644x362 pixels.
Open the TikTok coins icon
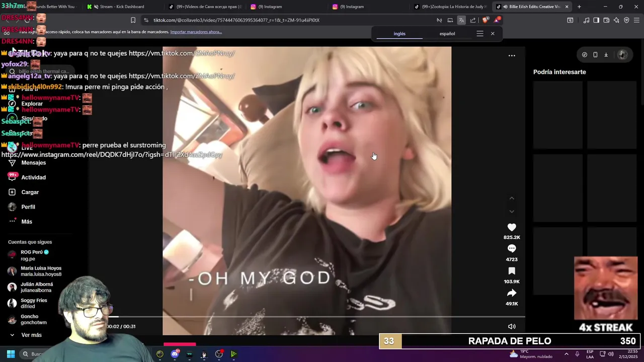pos(584,55)
